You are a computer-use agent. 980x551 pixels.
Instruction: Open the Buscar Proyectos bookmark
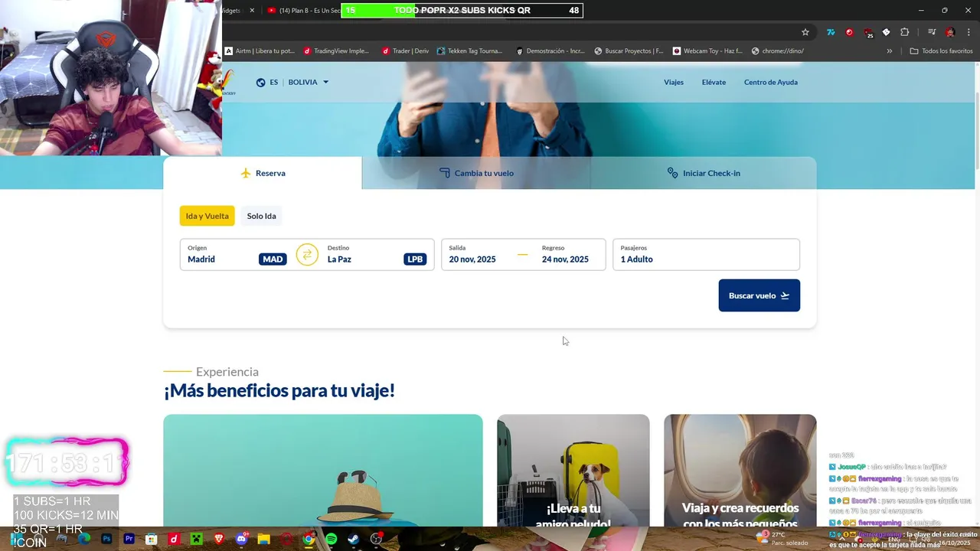point(629,51)
